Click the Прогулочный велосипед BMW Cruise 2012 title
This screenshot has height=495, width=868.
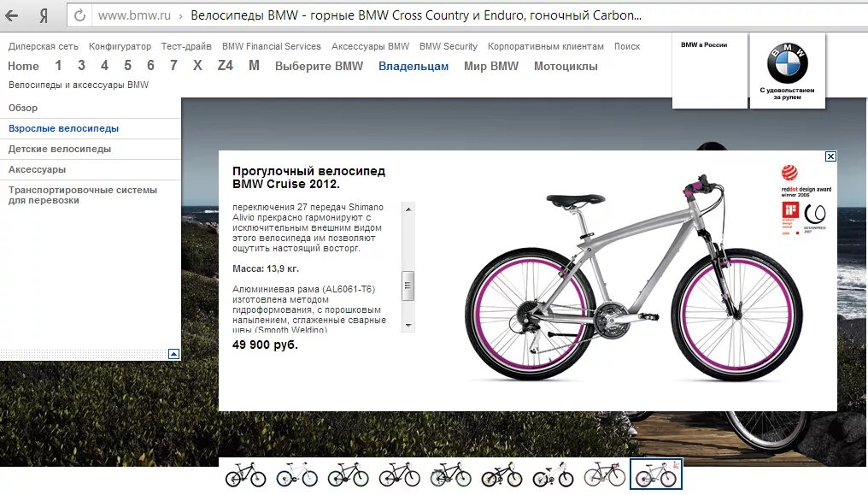[x=309, y=177]
